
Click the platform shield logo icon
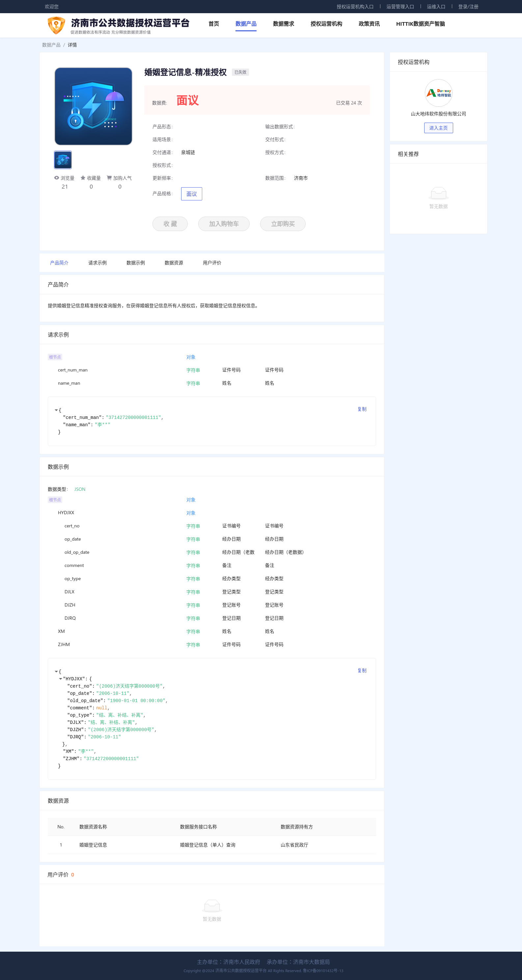click(56, 25)
